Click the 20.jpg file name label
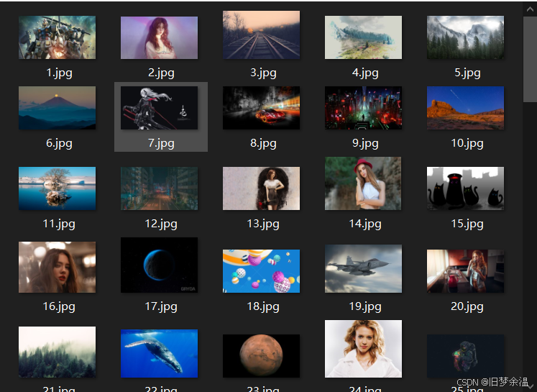The width and height of the screenshot is (537, 392). [x=467, y=306]
